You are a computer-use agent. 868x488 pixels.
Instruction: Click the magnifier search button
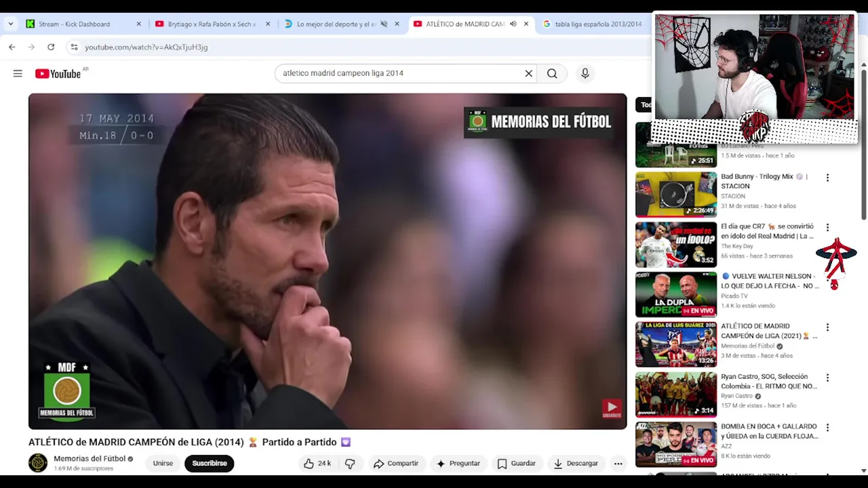click(x=552, y=73)
